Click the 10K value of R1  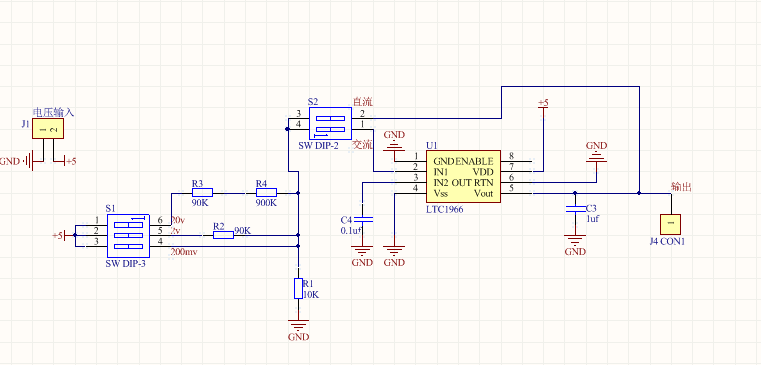point(311,295)
